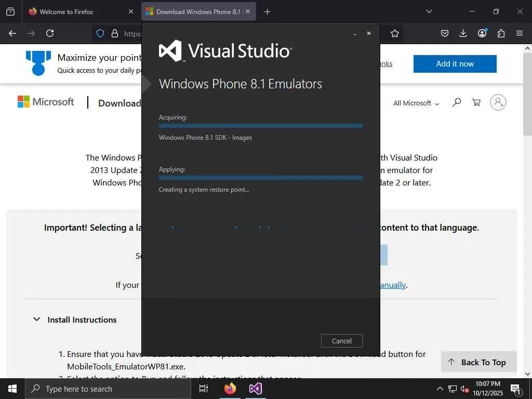Close the Download Windows Phone 8.1 tab
This screenshot has height=399, width=532.
248,11
